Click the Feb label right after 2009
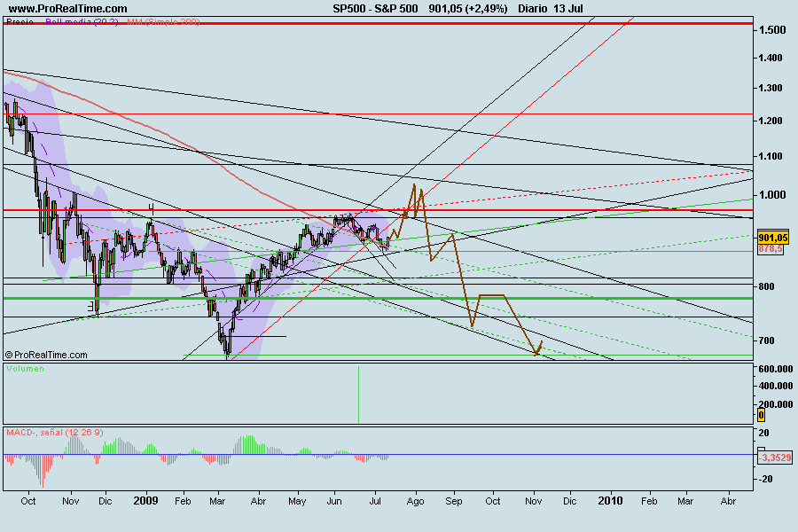This screenshot has height=532, width=798. tap(183, 502)
